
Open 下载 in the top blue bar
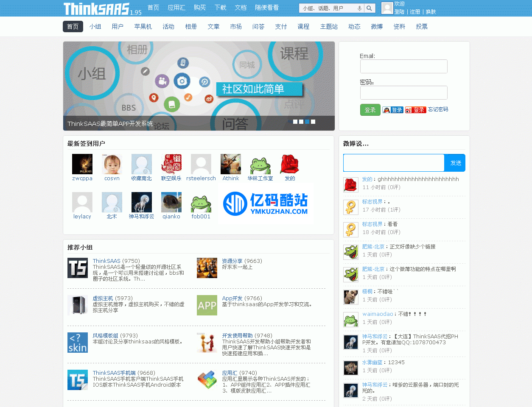pyautogui.click(x=220, y=8)
